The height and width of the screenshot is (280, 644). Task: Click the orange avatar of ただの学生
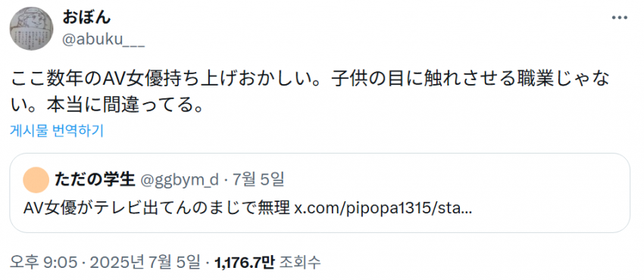(x=36, y=180)
